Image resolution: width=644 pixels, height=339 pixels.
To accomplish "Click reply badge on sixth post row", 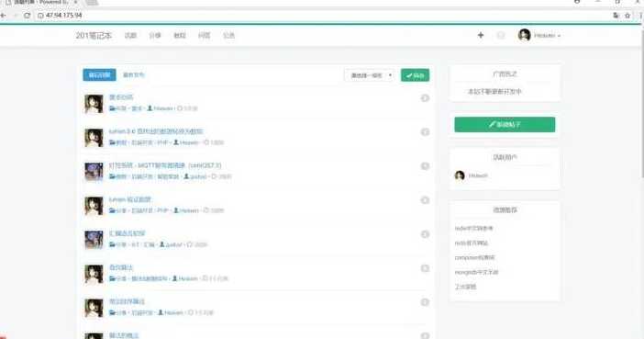I will [x=425, y=268].
